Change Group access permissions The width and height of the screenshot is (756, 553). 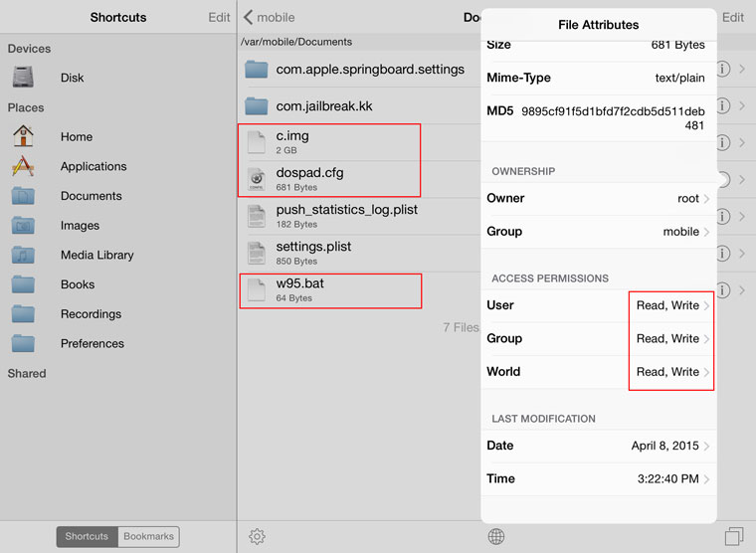coord(599,338)
